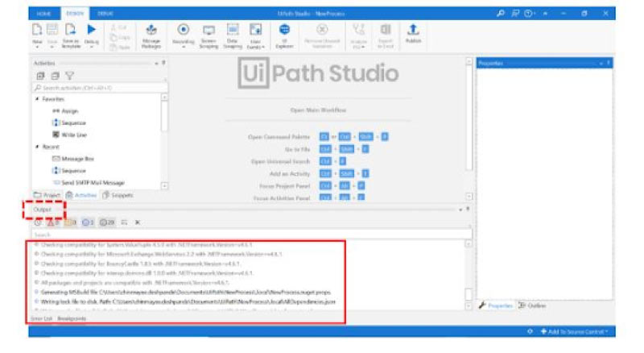
Task: Click the Activities list vertical scrollbar
Action: tap(164, 142)
